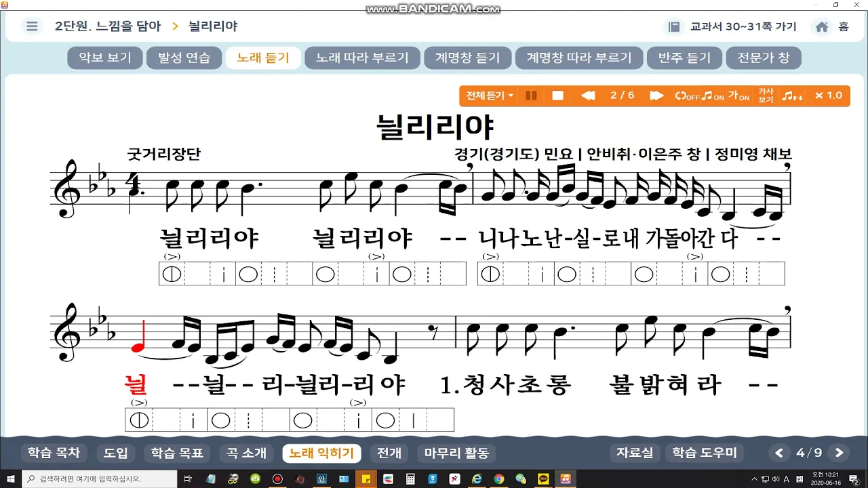
Task: Open the volume control in system tray
Action: tap(776, 479)
